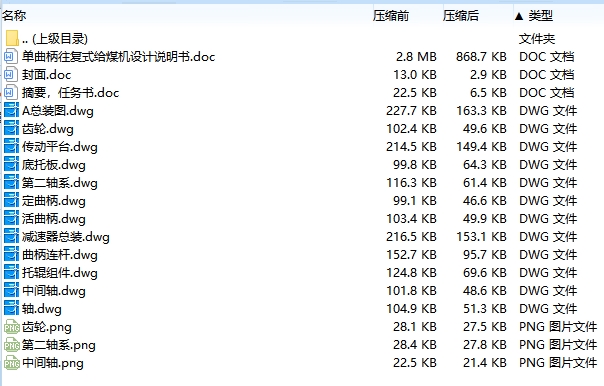
Task: Select the file name 减速器总装.dwg
Action: (x=65, y=237)
